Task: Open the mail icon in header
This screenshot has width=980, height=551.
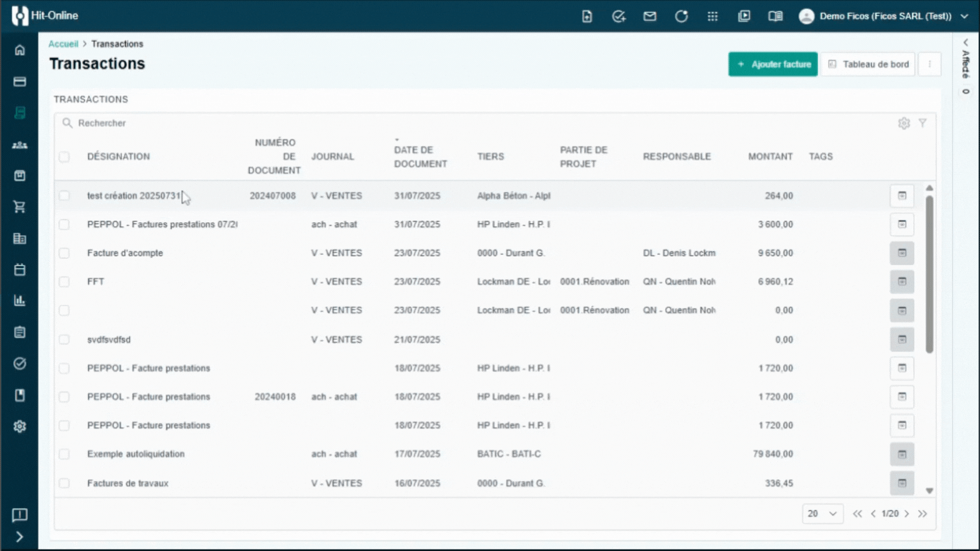Action: pos(650,16)
